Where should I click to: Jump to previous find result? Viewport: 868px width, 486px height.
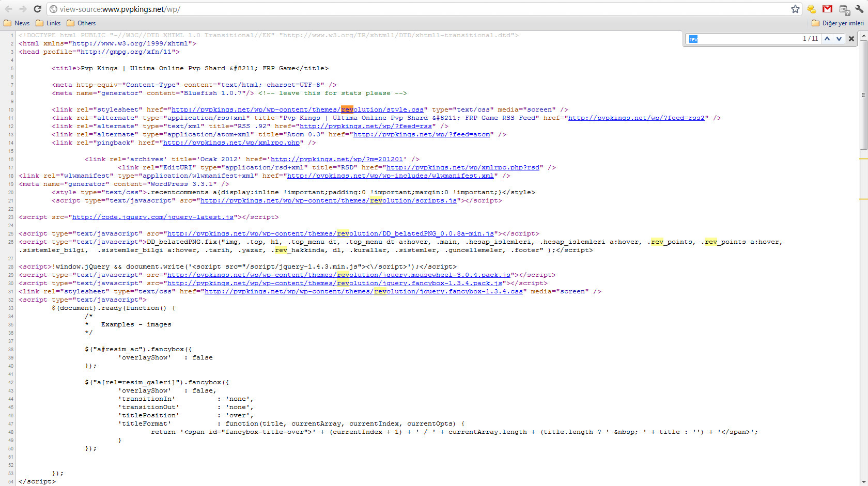coord(827,39)
